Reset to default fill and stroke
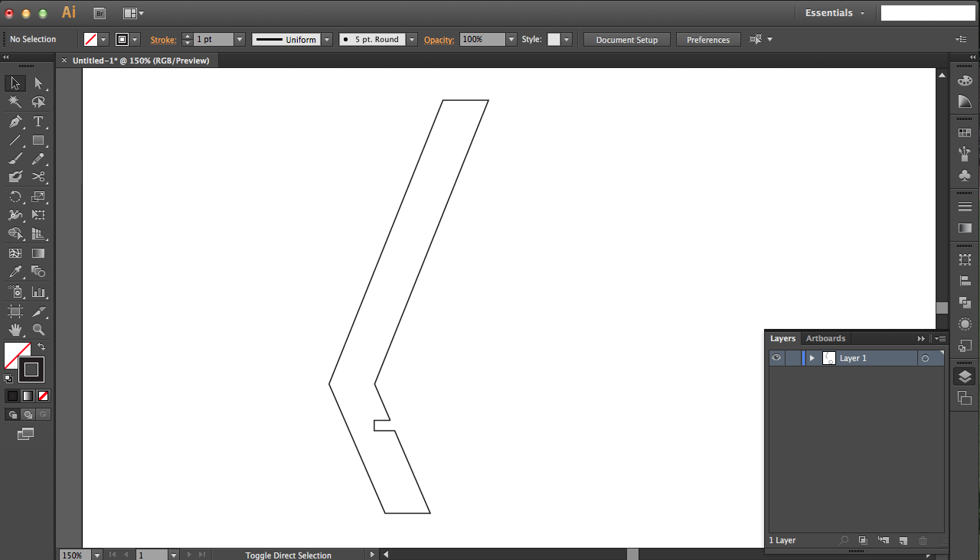Screen dimensions: 980x560 click(8, 378)
